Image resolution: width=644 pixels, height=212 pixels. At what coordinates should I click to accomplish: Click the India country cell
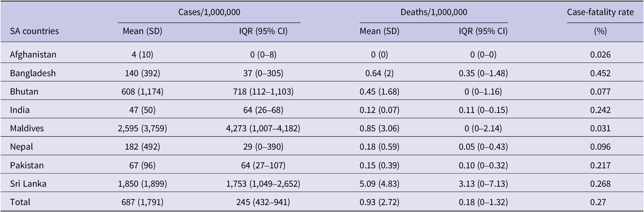[x=20, y=110]
